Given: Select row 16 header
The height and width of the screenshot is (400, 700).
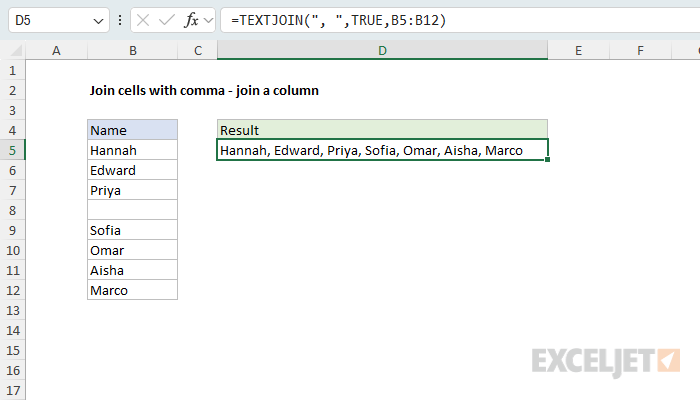Looking at the screenshot, I should (12, 371).
